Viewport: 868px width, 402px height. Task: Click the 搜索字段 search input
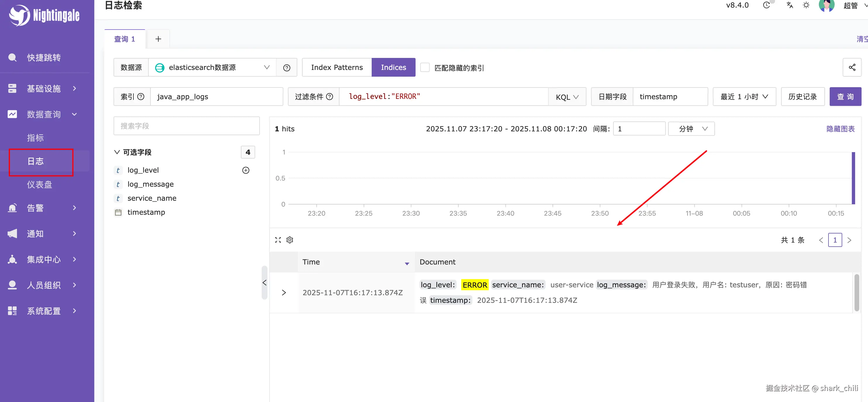click(x=186, y=126)
